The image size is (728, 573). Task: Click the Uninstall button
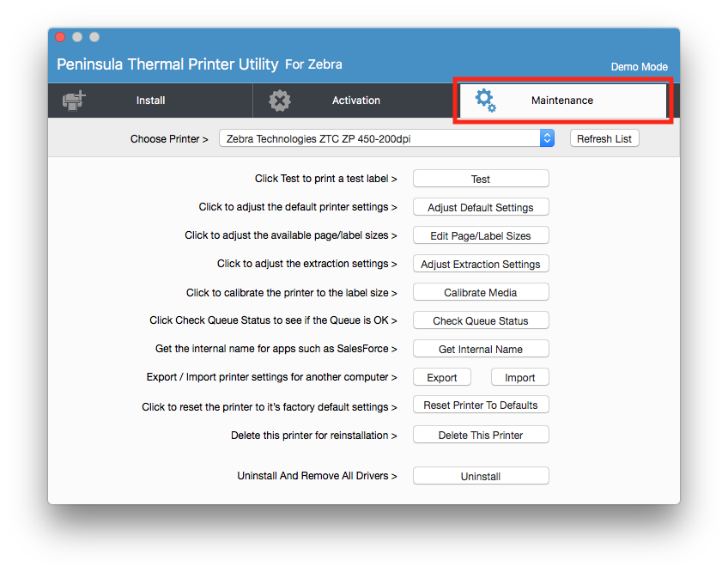[481, 476]
